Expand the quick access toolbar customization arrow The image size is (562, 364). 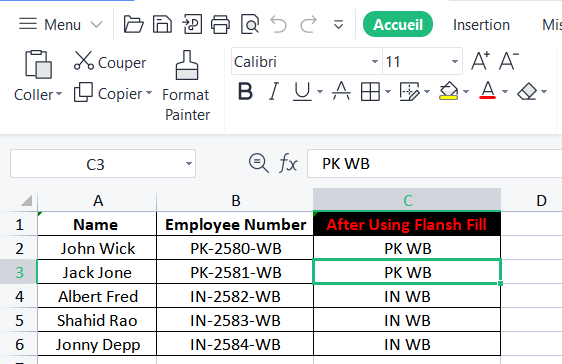[338, 25]
